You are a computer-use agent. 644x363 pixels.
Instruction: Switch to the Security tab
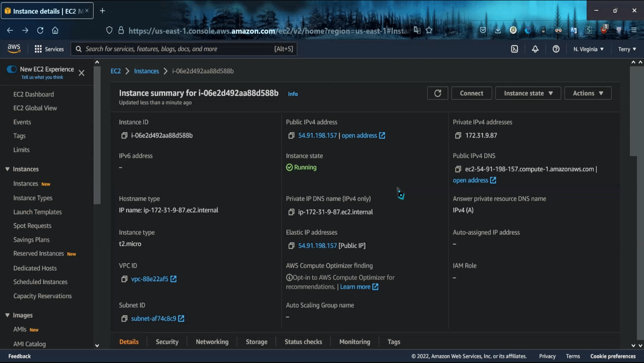click(167, 342)
